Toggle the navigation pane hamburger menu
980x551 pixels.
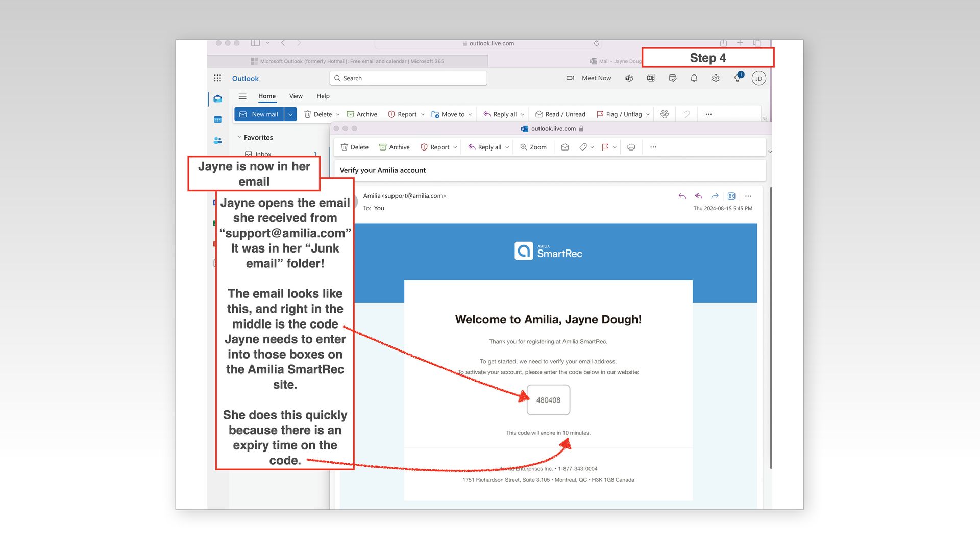click(242, 96)
